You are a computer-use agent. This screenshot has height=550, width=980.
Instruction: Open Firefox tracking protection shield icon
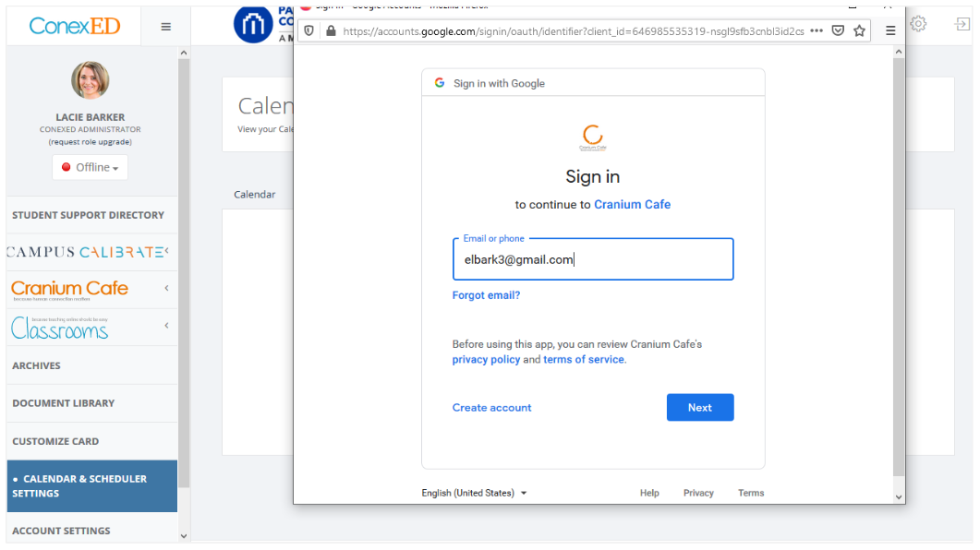[x=309, y=30]
